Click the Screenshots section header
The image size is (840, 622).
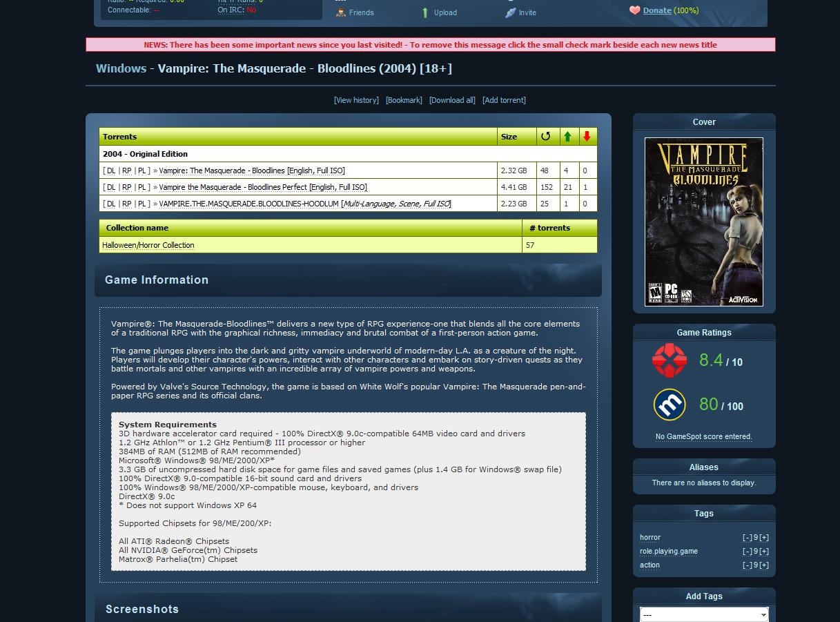click(x=348, y=608)
